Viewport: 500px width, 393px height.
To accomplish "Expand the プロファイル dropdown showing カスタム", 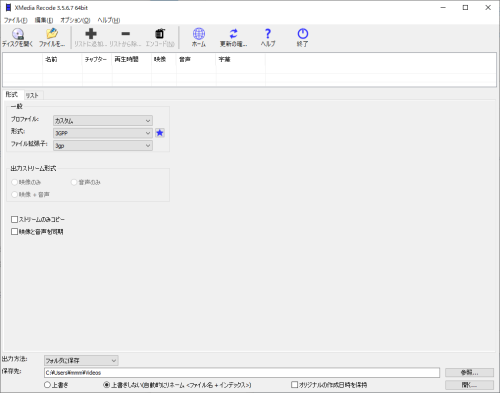I will (x=103, y=121).
